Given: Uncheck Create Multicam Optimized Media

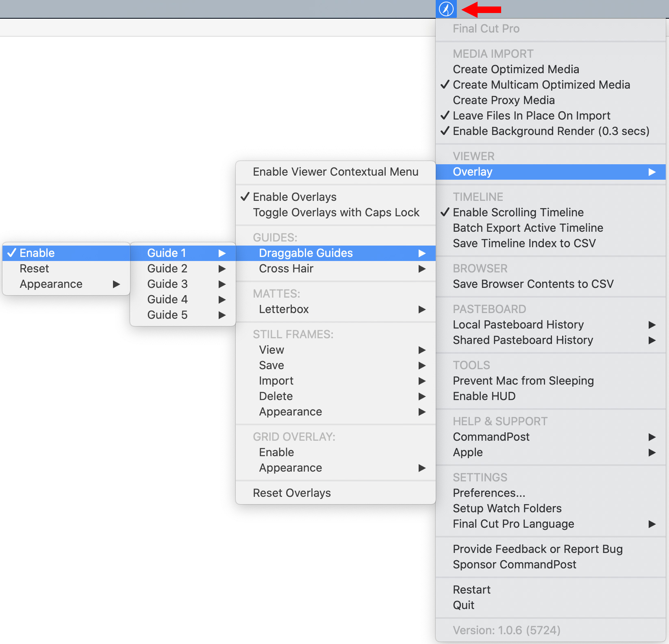Looking at the screenshot, I should 551,85.
